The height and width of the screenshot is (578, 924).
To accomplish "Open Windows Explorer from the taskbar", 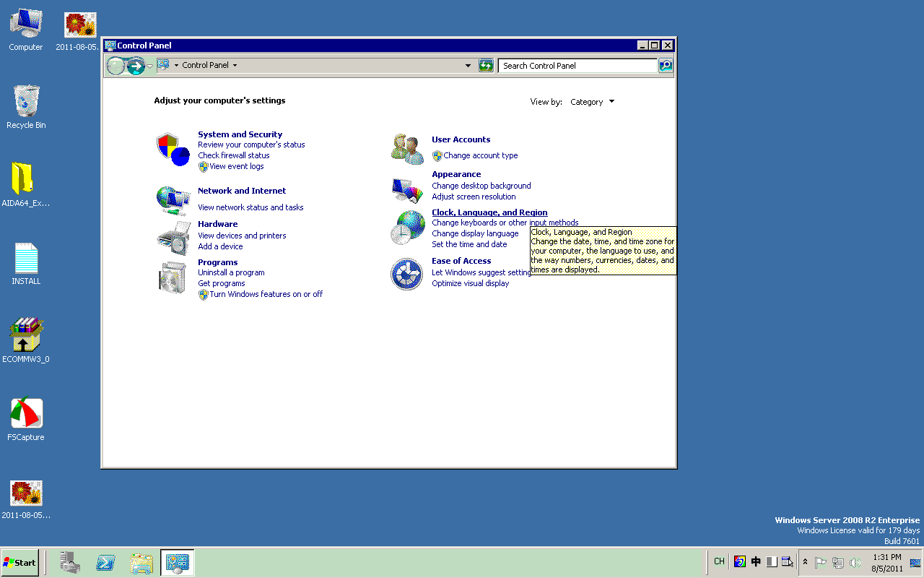I will [x=141, y=562].
